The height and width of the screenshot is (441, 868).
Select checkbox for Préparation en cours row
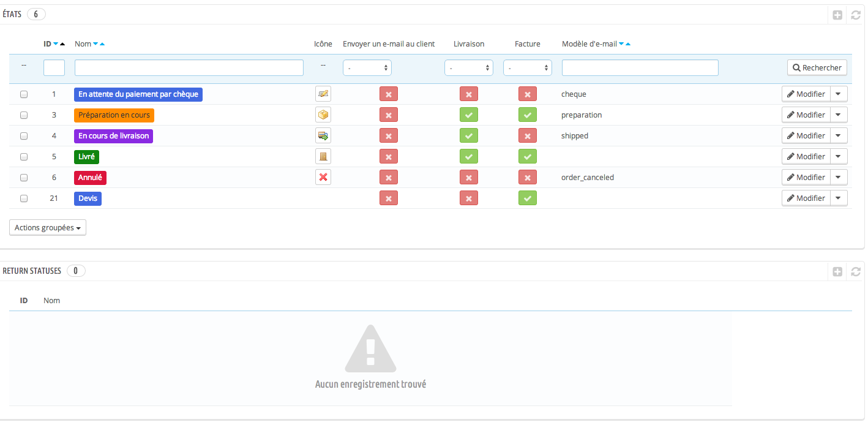pyautogui.click(x=24, y=115)
